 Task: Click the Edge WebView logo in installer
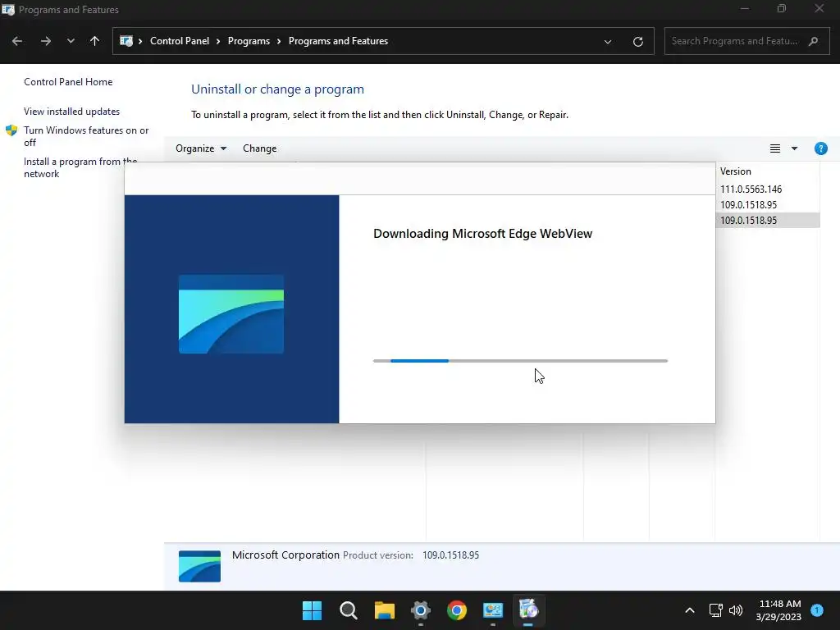231,314
